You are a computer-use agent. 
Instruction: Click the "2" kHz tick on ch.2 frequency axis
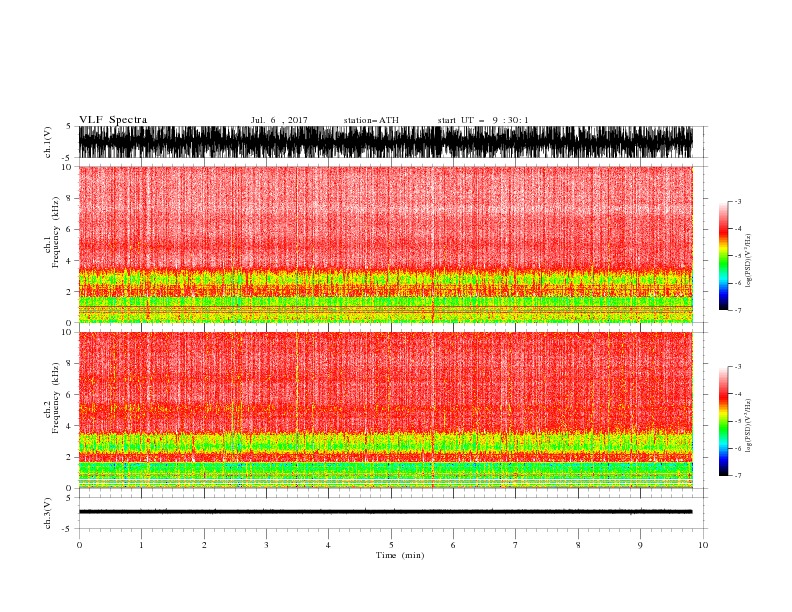(x=70, y=457)
